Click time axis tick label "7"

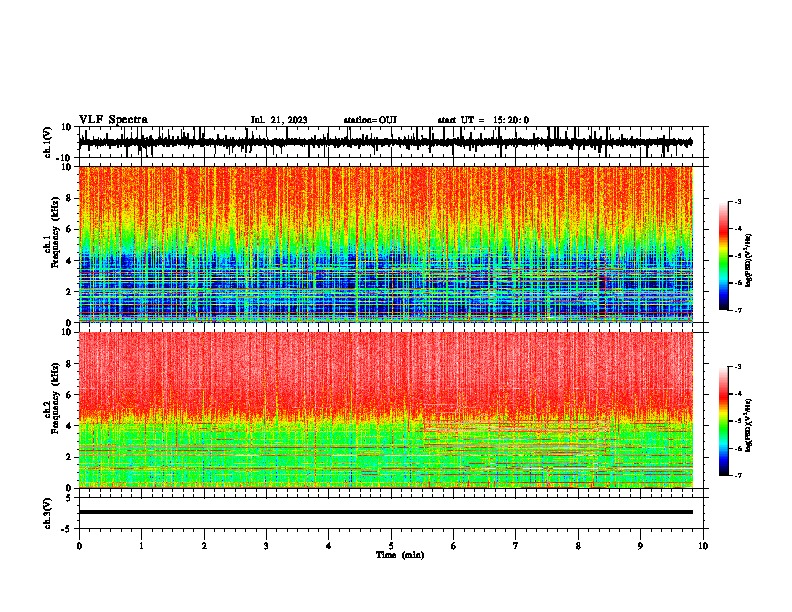click(516, 546)
